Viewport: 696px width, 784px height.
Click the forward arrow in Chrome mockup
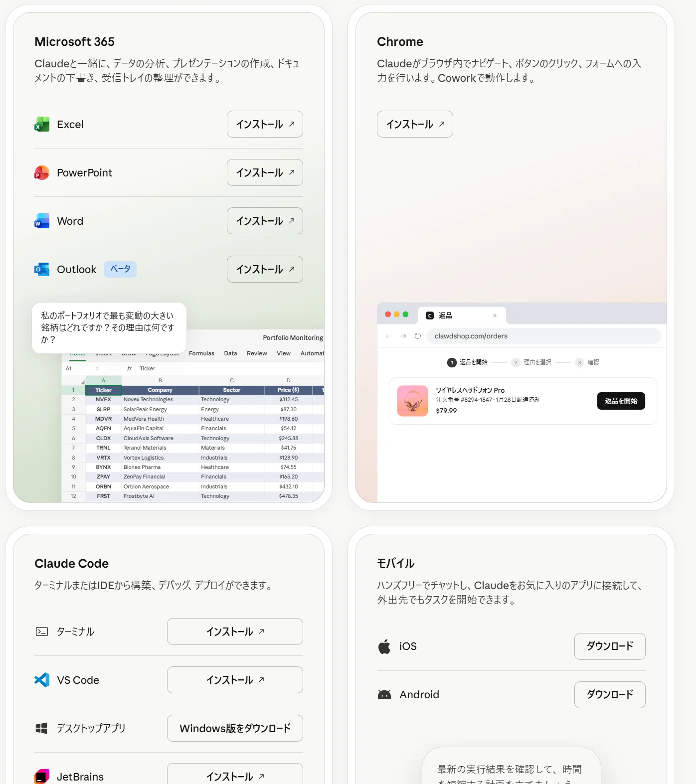click(x=403, y=336)
